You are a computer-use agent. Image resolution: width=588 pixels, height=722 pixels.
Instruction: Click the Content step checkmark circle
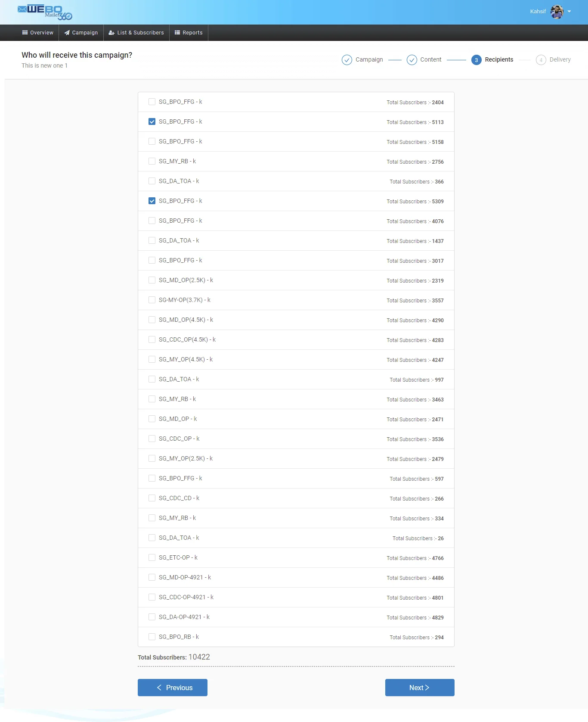click(412, 60)
